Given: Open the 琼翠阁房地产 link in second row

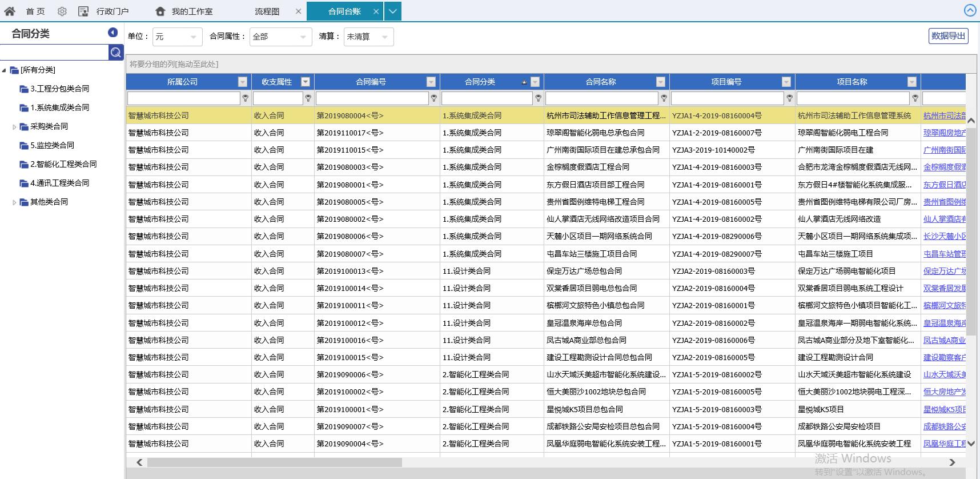Looking at the screenshot, I should 944,133.
